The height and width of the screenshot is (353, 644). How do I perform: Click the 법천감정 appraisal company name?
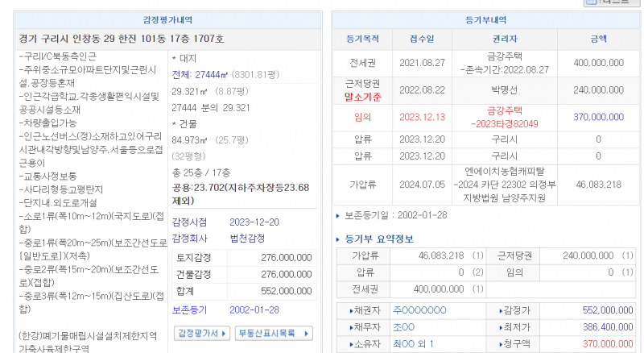(249, 238)
